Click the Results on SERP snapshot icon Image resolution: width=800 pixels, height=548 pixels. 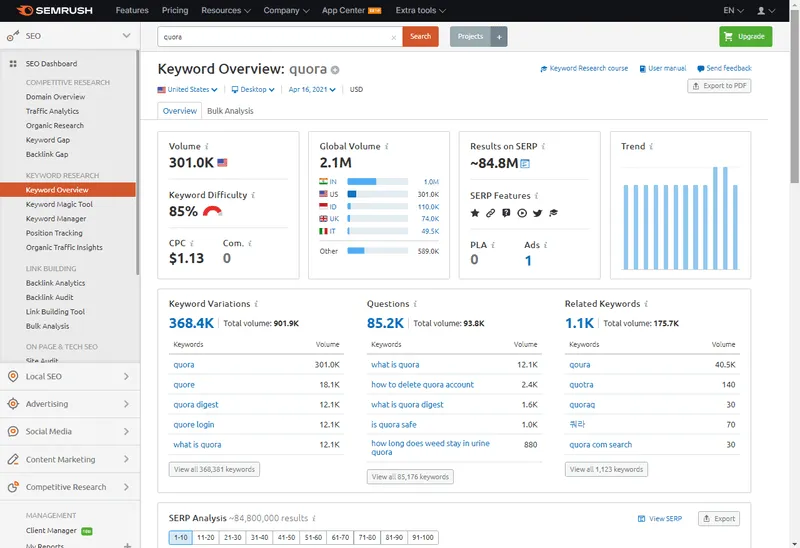pyautogui.click(x=525, y=164)
